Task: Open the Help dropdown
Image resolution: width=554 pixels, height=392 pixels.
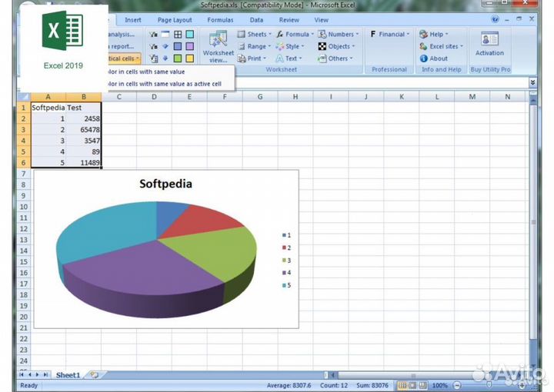Action: pos(433,35)
